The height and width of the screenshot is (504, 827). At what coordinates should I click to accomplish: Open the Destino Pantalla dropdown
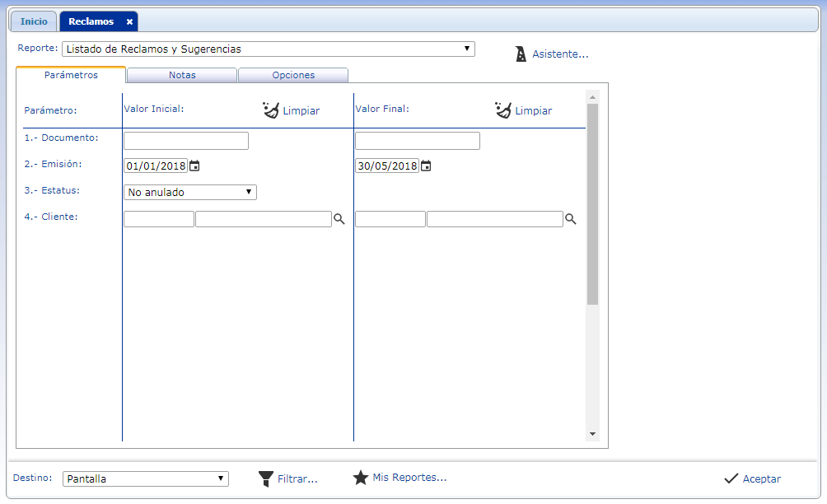point(146,478)
